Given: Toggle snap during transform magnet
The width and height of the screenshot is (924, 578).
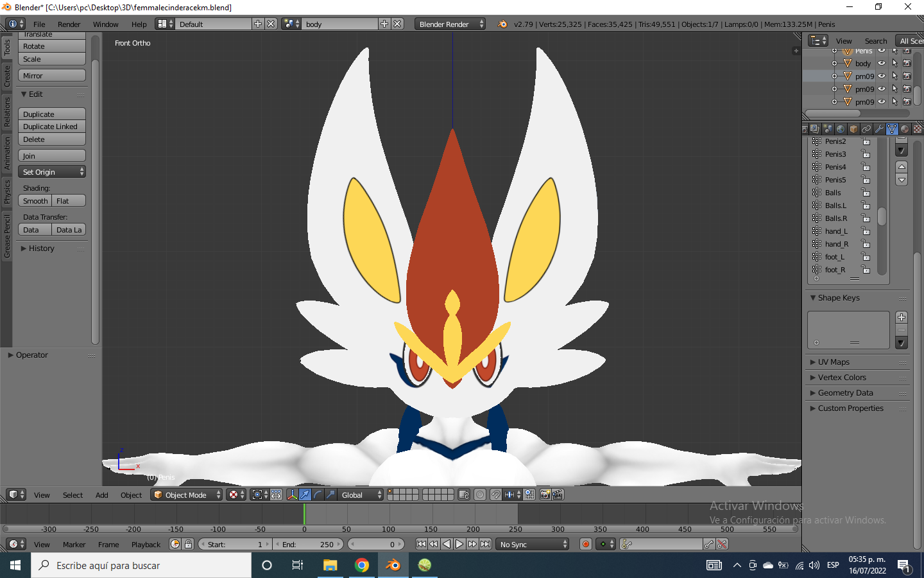Looking at the screenshot, I should pyautogui.click(x=496, y=495).
